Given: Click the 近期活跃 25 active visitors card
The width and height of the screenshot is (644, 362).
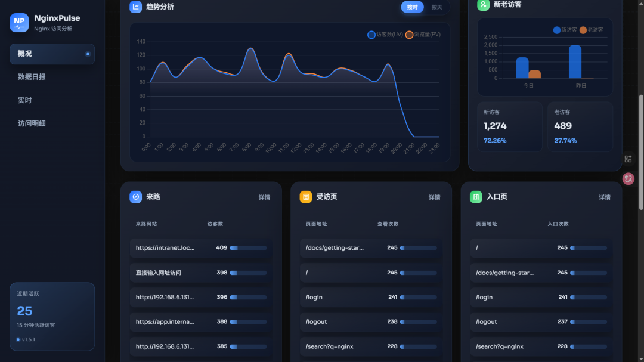Looking at the screenshot, I should tap(52, 317).
